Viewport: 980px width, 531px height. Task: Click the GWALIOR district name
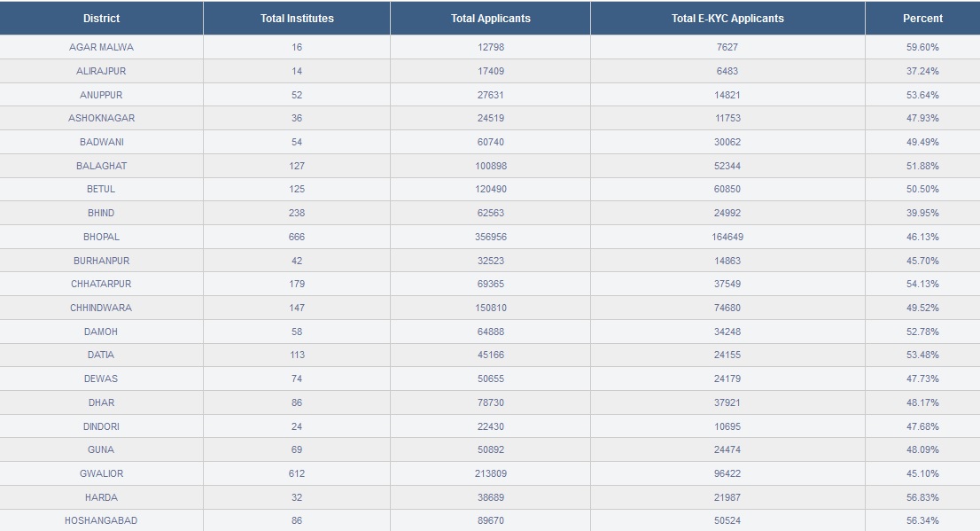click(101, 473)
